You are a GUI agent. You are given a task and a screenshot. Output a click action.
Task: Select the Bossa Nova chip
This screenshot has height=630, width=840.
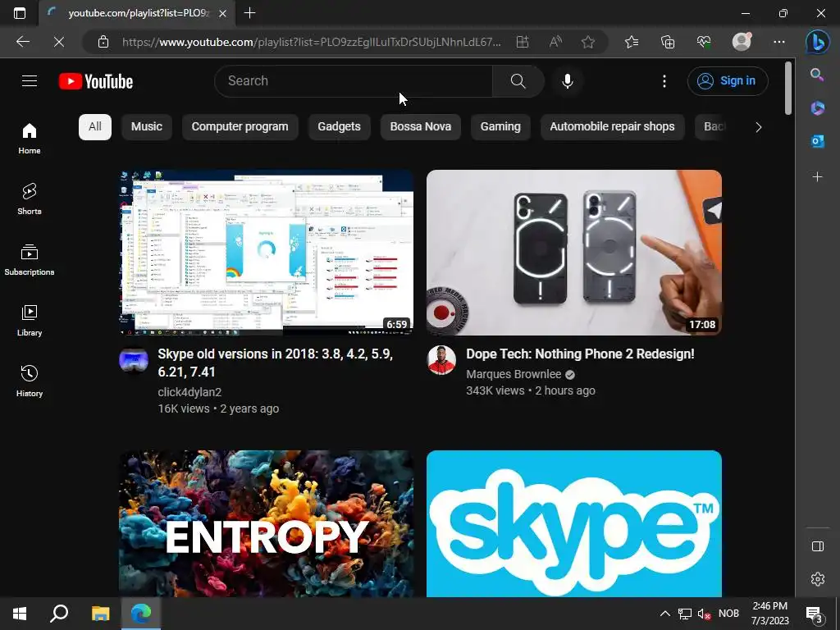point(421,127)
